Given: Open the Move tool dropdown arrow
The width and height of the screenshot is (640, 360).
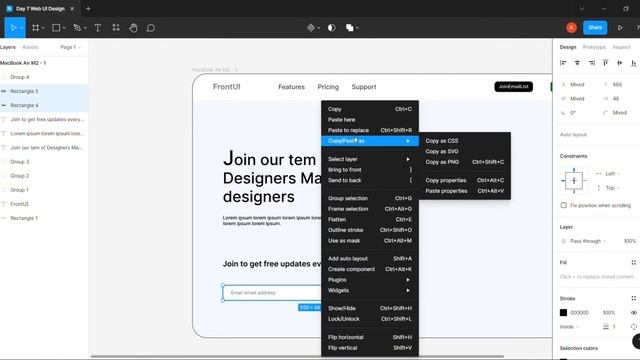Looking at the screenshot, I should coord(21,28).
